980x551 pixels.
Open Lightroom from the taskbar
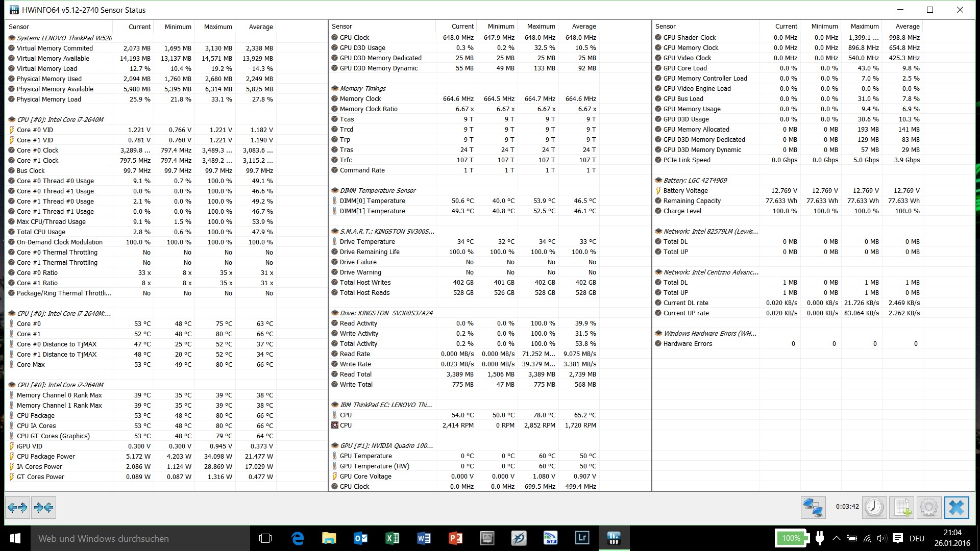coord(582,538)
